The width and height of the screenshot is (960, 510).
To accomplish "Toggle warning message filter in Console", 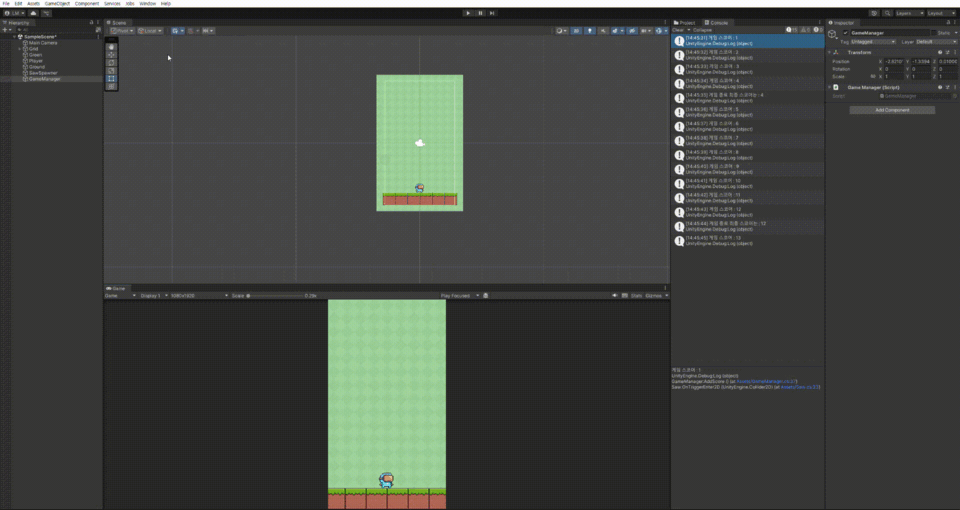I will point(806,30).
